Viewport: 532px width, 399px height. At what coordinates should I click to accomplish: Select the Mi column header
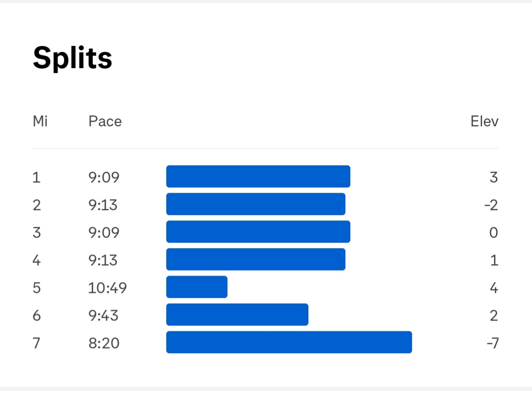click(40, 121)
